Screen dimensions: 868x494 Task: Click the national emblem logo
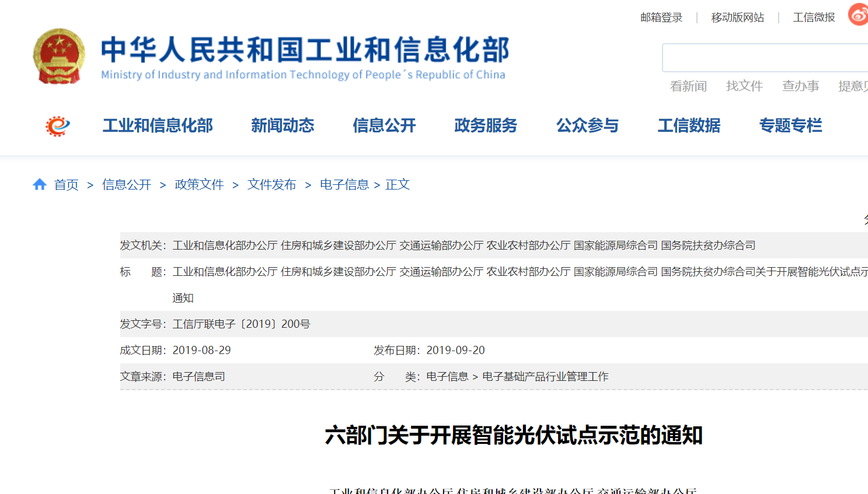pos(59,57)
